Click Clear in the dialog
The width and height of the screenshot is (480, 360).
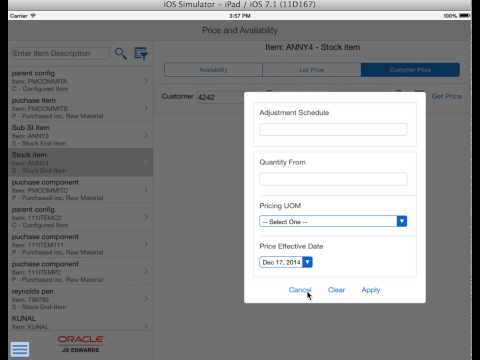tap(336, 290)
